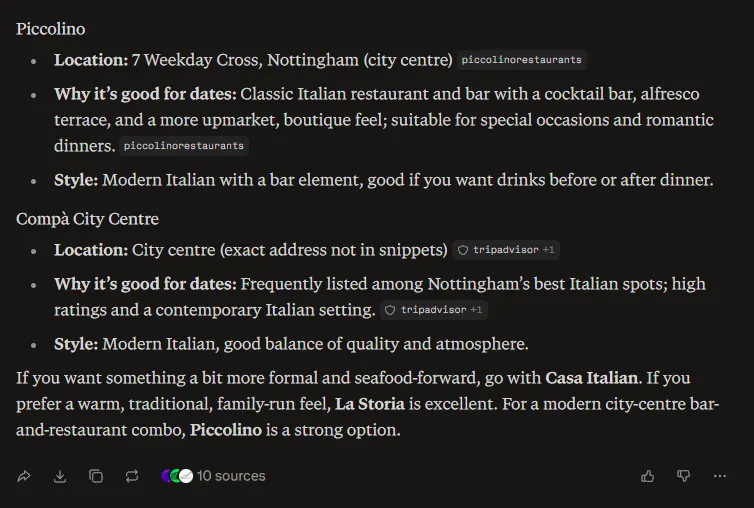Image resolution: width=754 pixels, height=508 pixels.
Task: Click the bold La Storia text
Action: (x=370, y=404)
